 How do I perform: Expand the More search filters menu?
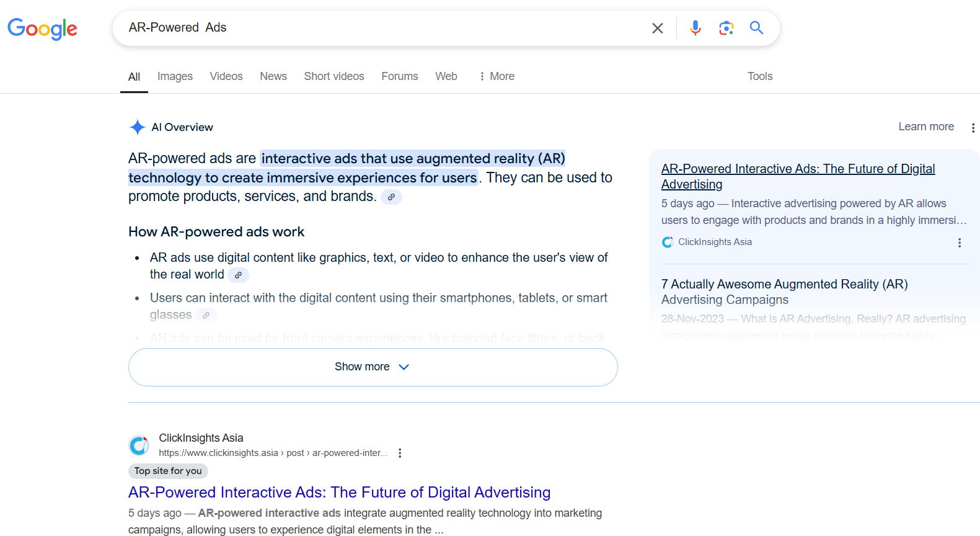tap(497, 76)
